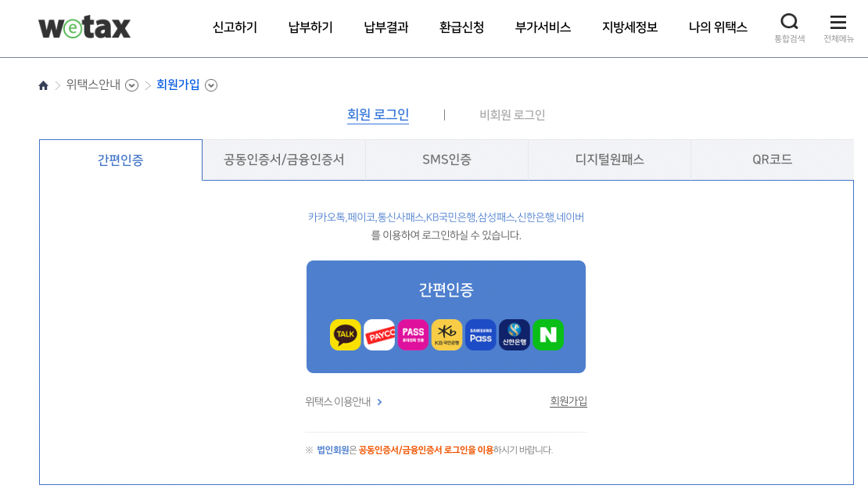Click 위택스안내 breadcrumb text
The width and height of the screenshot is (868, 503).
93,84
